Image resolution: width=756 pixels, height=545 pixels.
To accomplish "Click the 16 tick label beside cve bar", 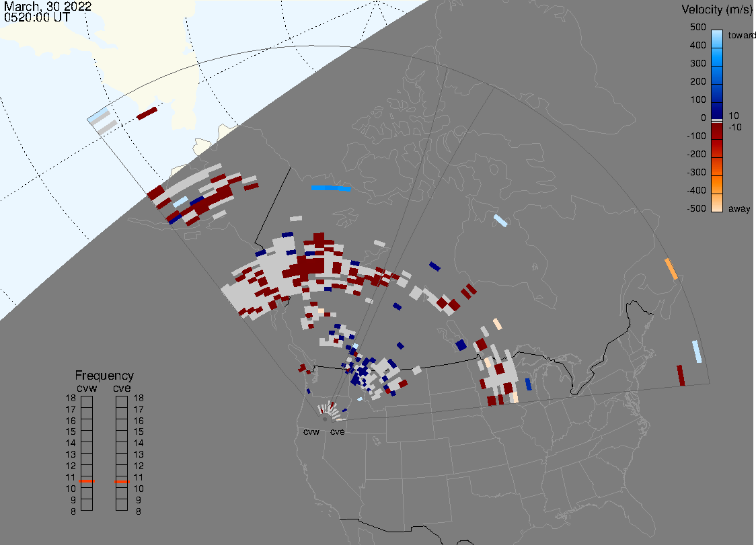I will point(139,421).
